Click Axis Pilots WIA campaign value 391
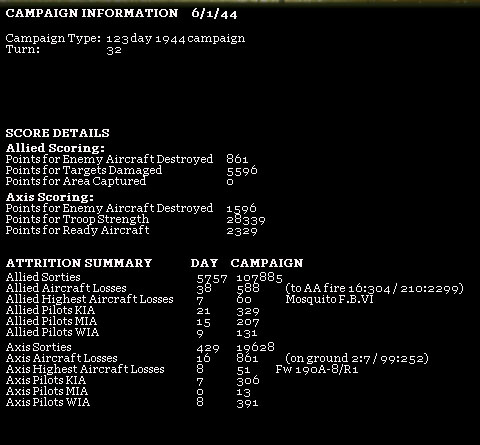 pos(247,403)
